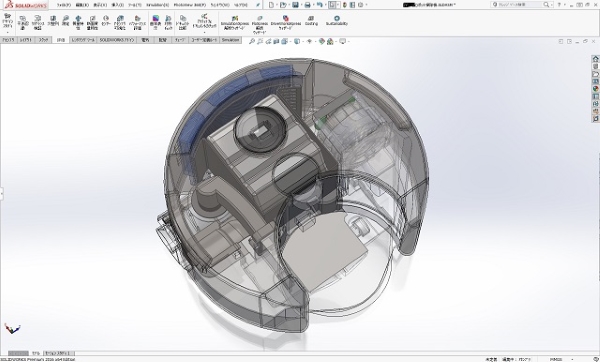Screen dimensions: 600x362
Task: Select the Motion Study tab at bottom
Action: [58, 353]
